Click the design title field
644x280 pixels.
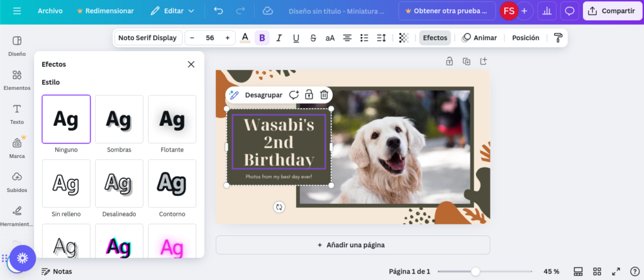coord(336,11)
